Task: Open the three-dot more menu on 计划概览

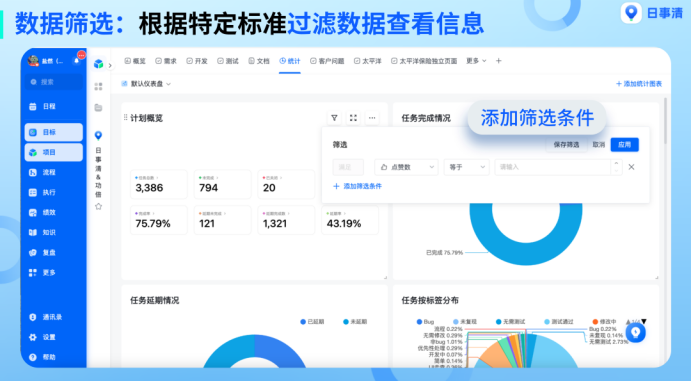Action: pyautogui.click(x=372, y=118)
